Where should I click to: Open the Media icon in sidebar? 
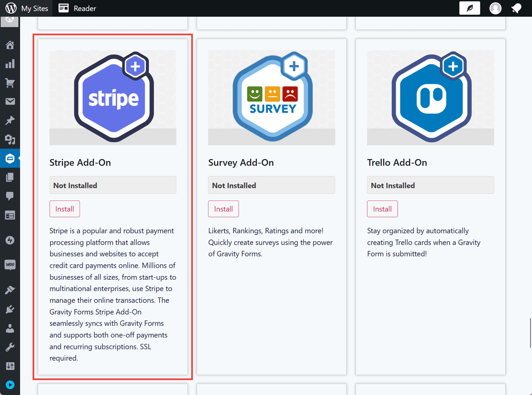[10, 139]
